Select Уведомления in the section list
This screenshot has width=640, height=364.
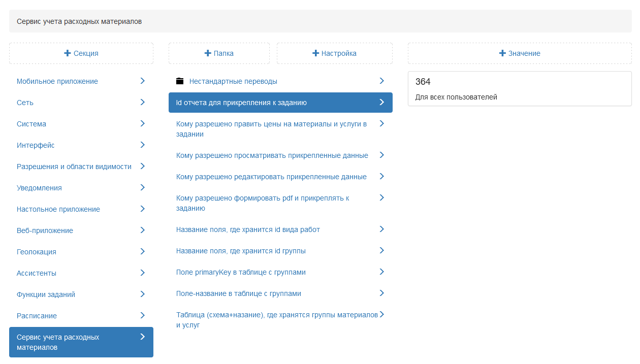tap(39, 188)
